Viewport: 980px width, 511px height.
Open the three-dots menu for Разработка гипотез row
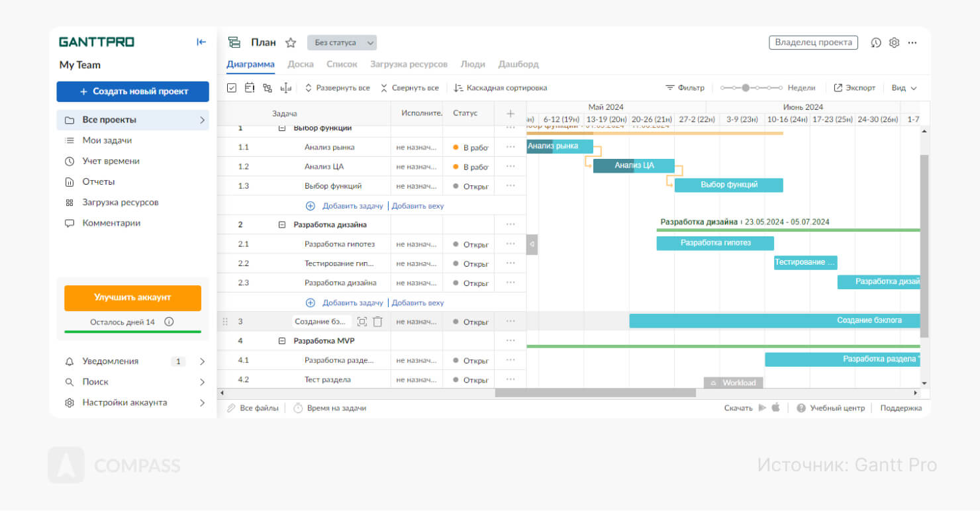coord(511,244)
